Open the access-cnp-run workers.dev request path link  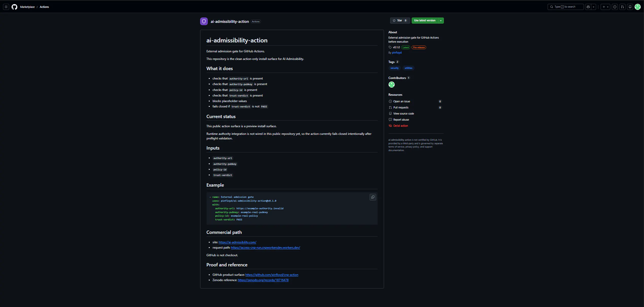pyautogui.click(x=266, y=248)
